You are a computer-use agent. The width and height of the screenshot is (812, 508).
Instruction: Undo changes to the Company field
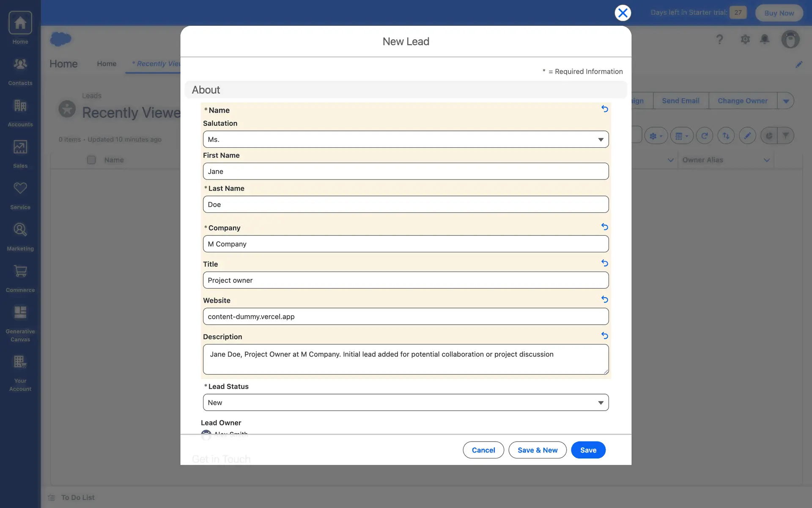[x=604, y=227]
